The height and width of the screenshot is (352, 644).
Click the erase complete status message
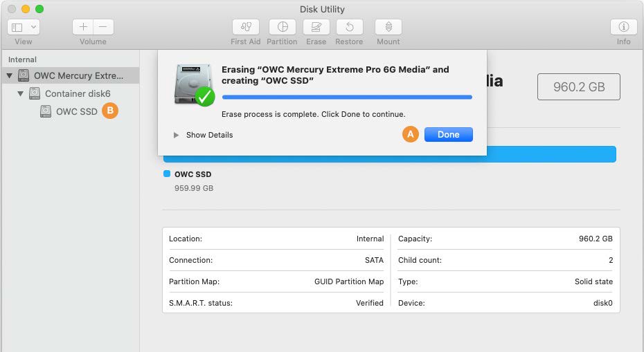click(314, 115)
